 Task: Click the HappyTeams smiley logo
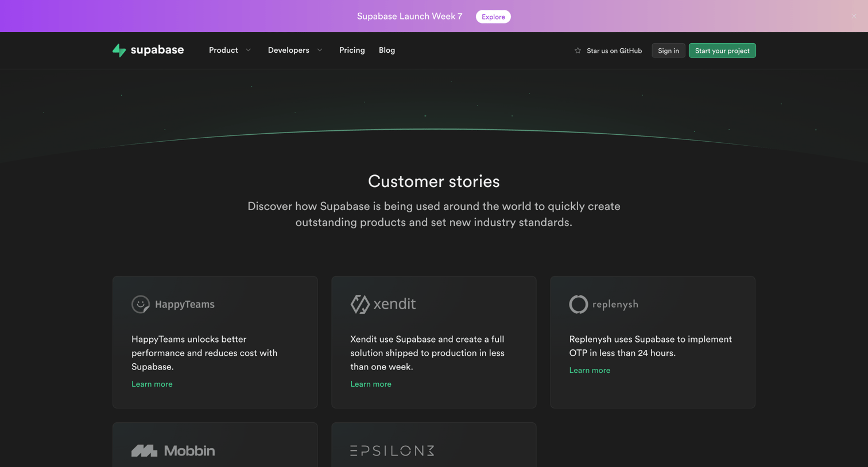[x=141, y=304]
